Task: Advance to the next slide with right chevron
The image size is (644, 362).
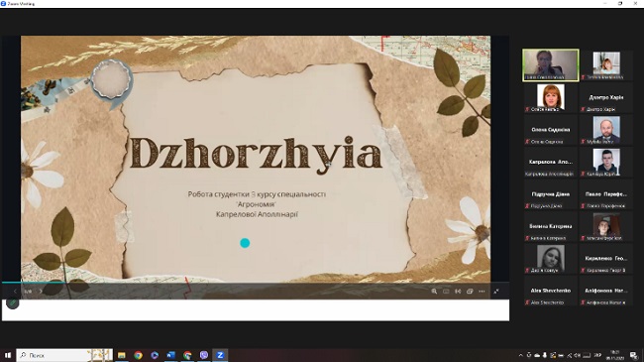Action: [41, 292]
